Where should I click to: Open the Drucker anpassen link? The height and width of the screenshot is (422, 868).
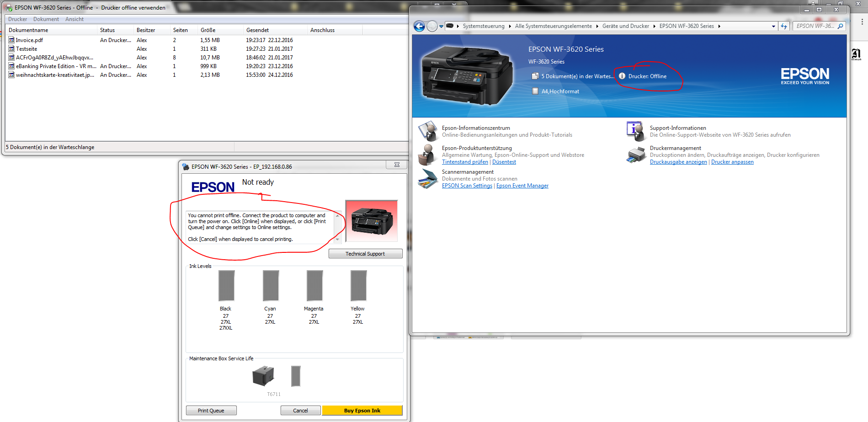tap(732, 162)
